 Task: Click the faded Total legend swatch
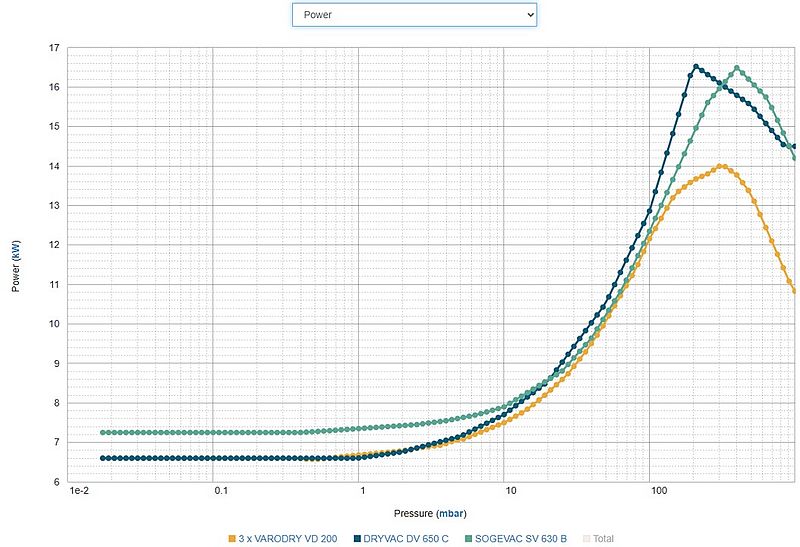click(x=587, y=538)
